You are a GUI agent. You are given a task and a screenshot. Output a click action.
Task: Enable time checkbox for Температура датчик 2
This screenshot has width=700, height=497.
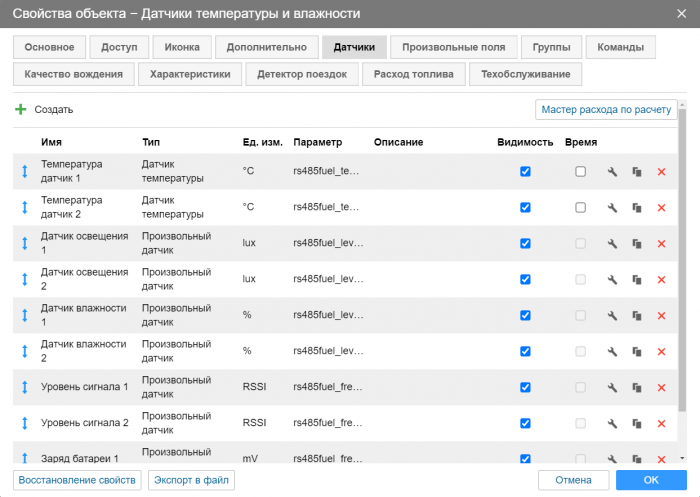(580, 208)
